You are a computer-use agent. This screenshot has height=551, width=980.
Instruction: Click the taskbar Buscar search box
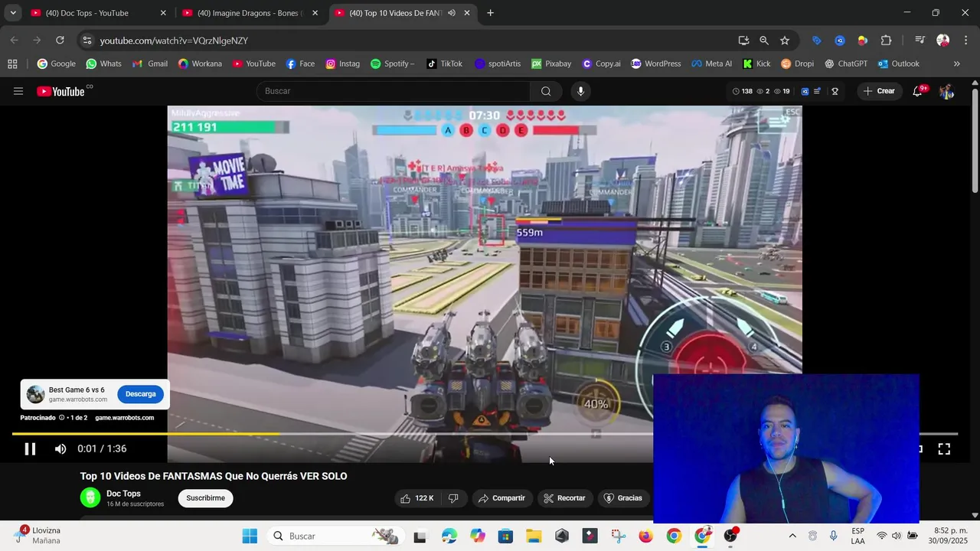pos(335,536)
